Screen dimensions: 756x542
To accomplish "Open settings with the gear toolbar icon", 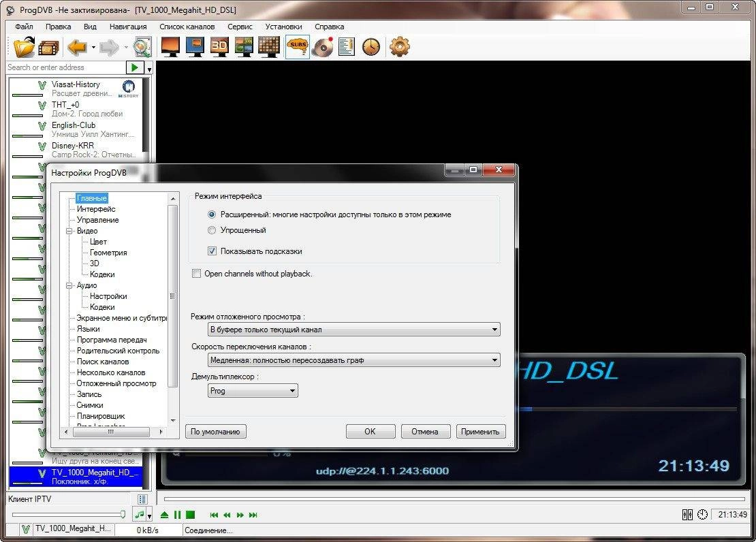I will click(400, 47).
